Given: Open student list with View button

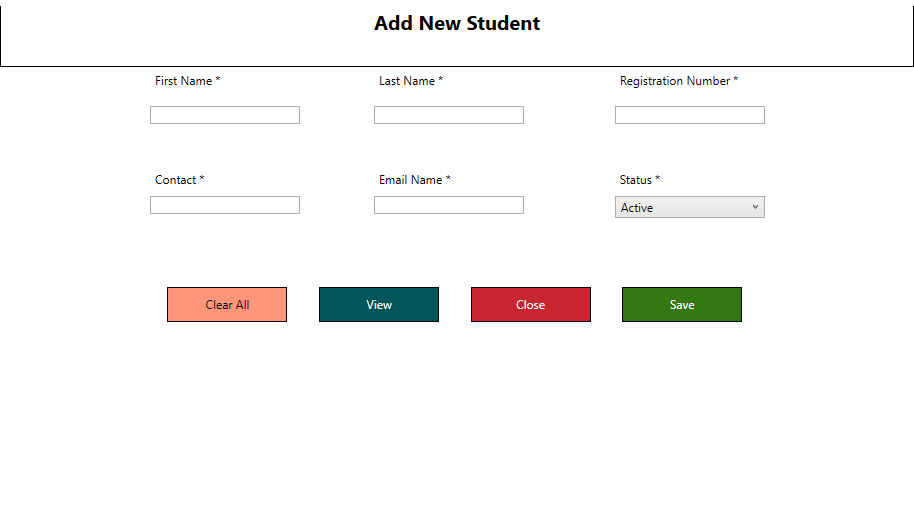Looking at the screenshot, I should click(x=379, y=304).
